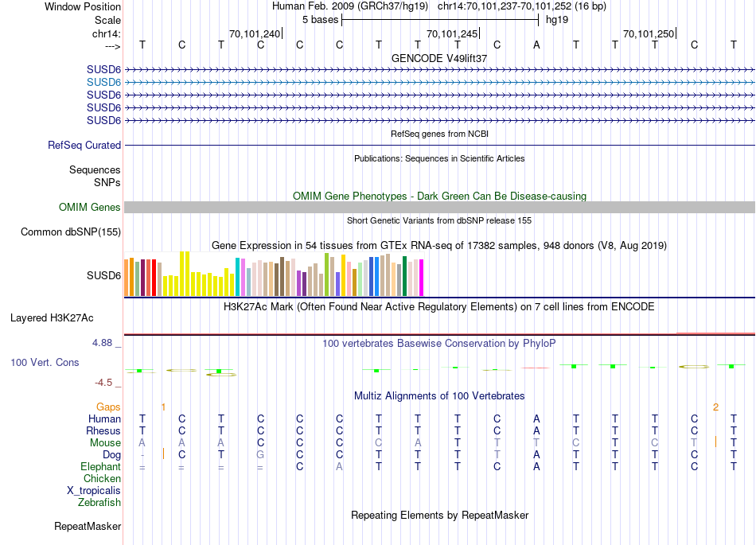The image size is (756, 545).
Task: Click the 70,101,250 coordinate marker
Action: (649, 33)
